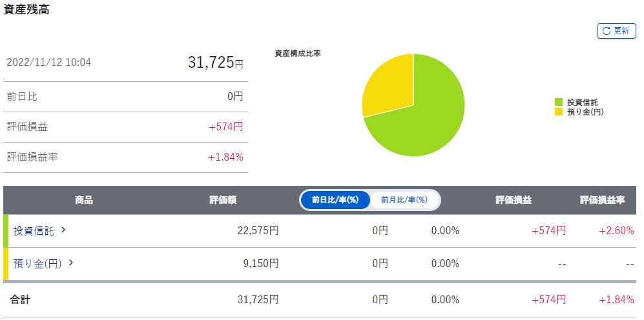The width and height of the screenshot is (644, 320).
Task: Click the green 投資信託 legend square
Action: (x=559, y=102)
